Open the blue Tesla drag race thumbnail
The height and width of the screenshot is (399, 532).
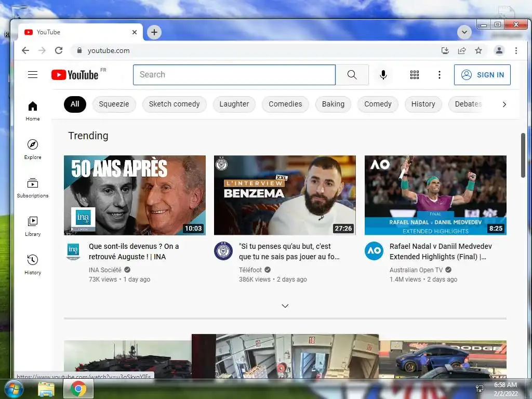pyautogui.click(x=443, y=359)
